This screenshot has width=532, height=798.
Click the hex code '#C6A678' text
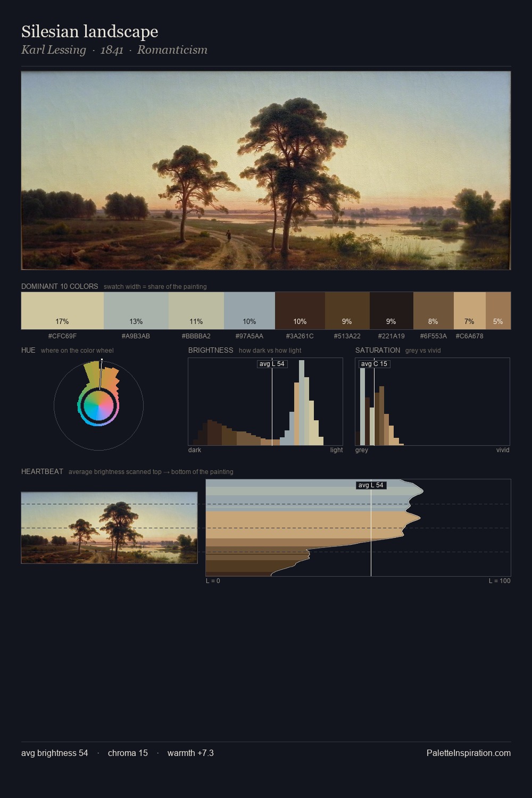(470, 336)
